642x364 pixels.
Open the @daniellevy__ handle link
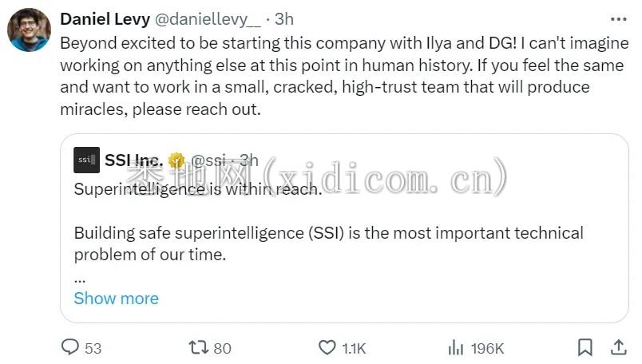pos(206,19)
